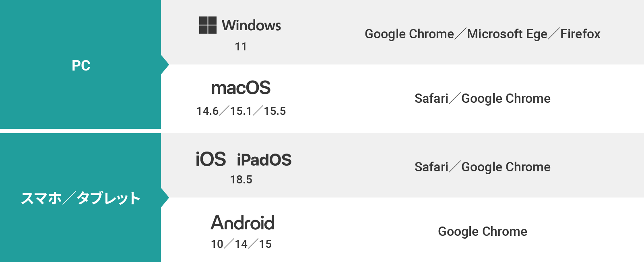Click Google Chrome in the Windows row

pyautogui.click(x=409, y=34)
